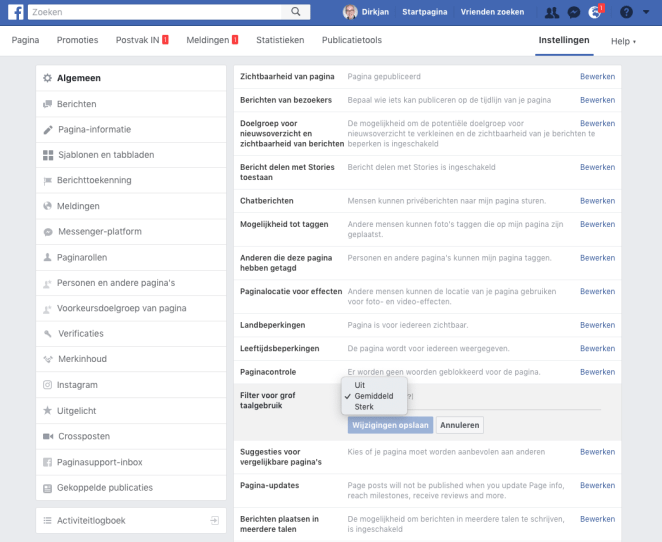
Task: Click the Messenger-platform chat icon
Action: (x=48, y=232)
